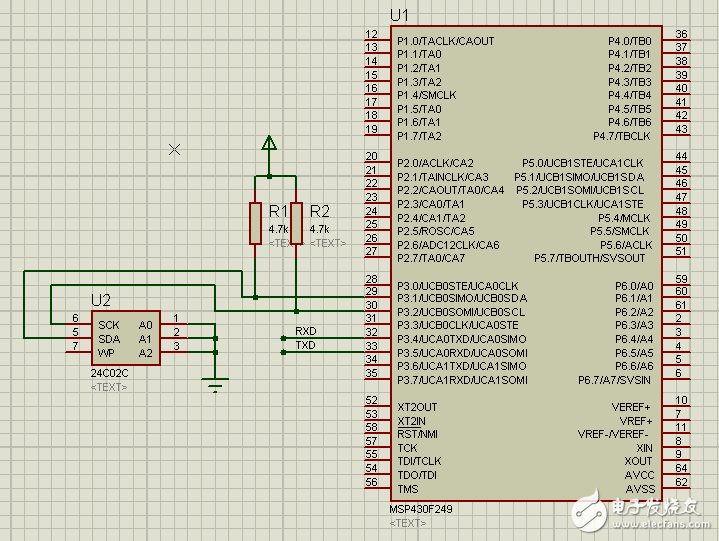Image resolution: width=719 pixels, height=541 pixels.
Task: Click the ground symbol below U2
Action: pyautogui.click(x=215, y=385)
